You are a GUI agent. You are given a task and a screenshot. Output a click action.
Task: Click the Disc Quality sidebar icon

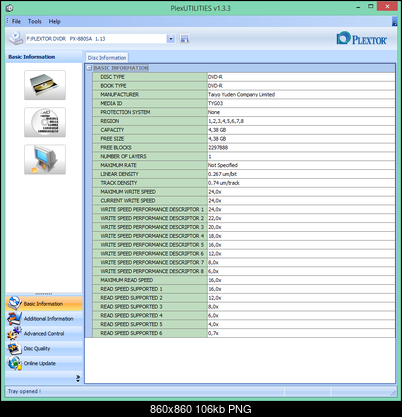click(14, 348)
